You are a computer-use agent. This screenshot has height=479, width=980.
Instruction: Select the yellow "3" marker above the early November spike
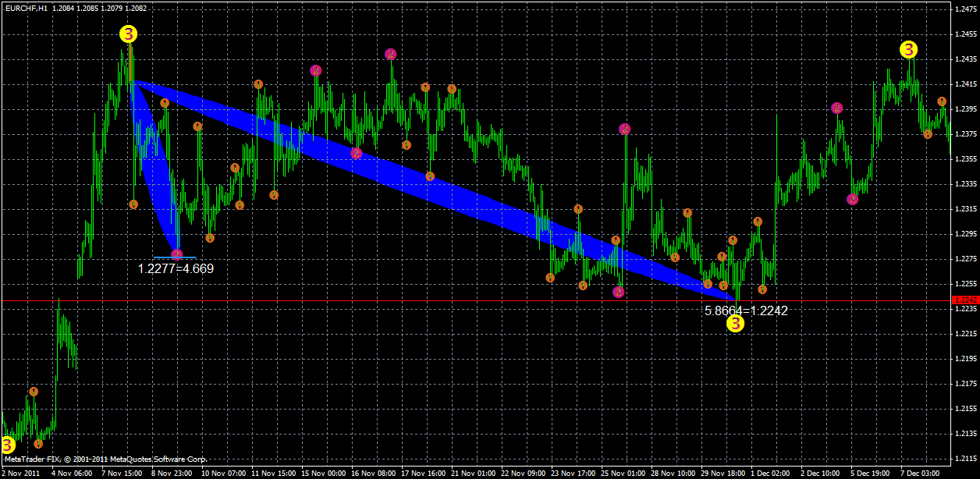pyautogui.click(x=127, y=34)
